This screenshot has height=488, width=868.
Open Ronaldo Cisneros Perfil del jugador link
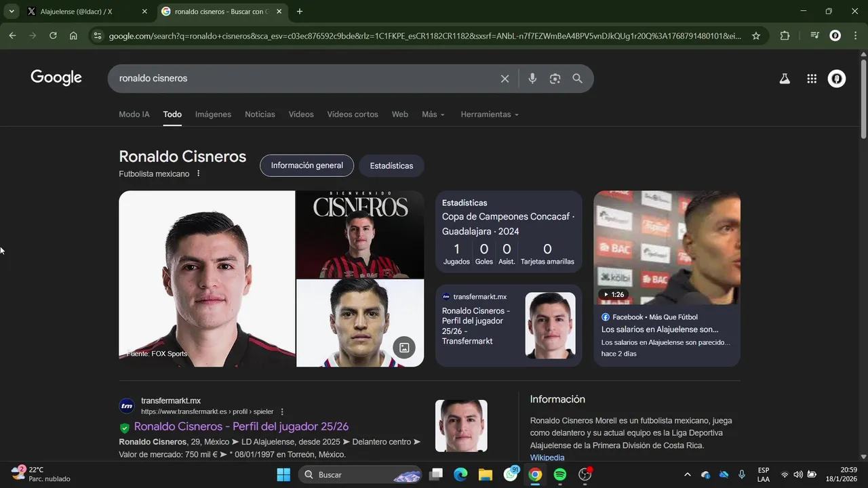(241, 426)
